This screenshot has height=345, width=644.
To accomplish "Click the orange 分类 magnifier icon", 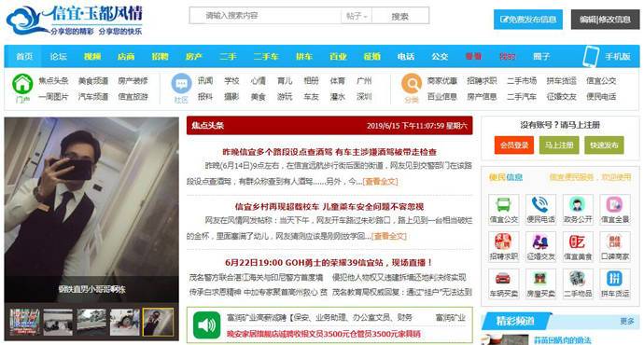I will 412,84.
